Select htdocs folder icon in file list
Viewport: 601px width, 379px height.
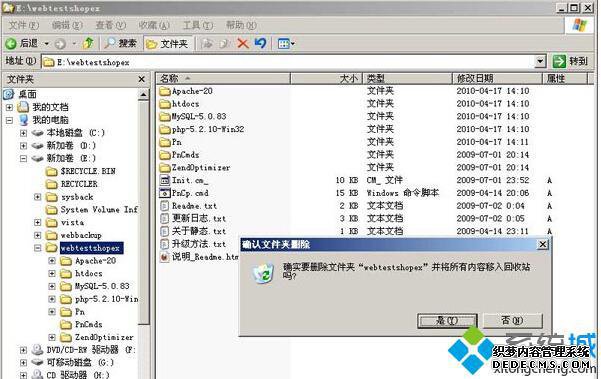[165, 104]
